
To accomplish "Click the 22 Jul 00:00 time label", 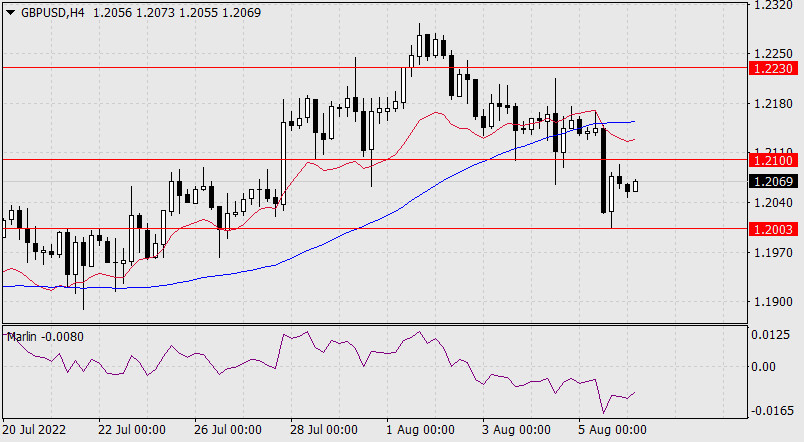I will [133, 430].
